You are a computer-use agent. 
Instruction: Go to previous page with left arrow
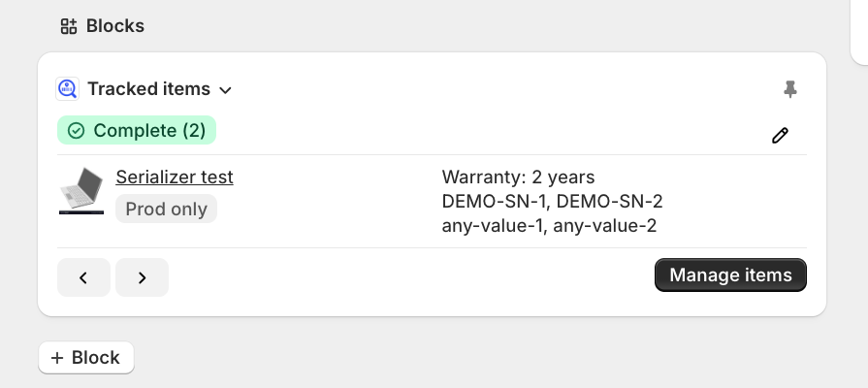83,277
